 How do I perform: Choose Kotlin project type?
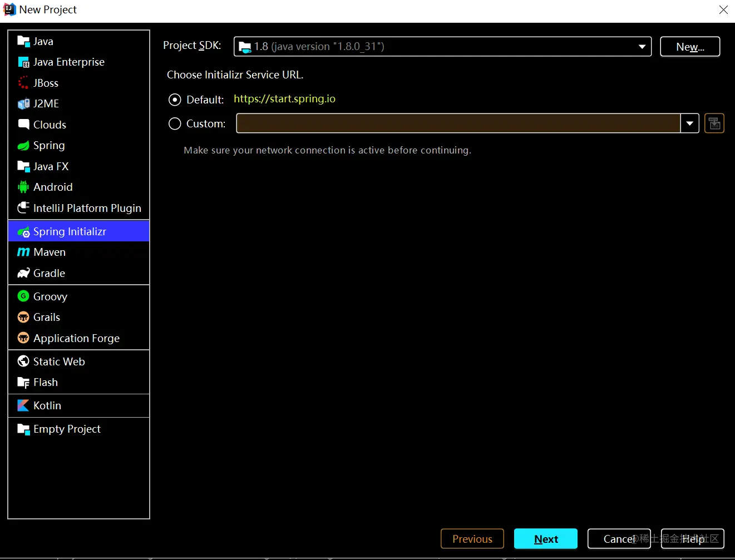(79, 405)
